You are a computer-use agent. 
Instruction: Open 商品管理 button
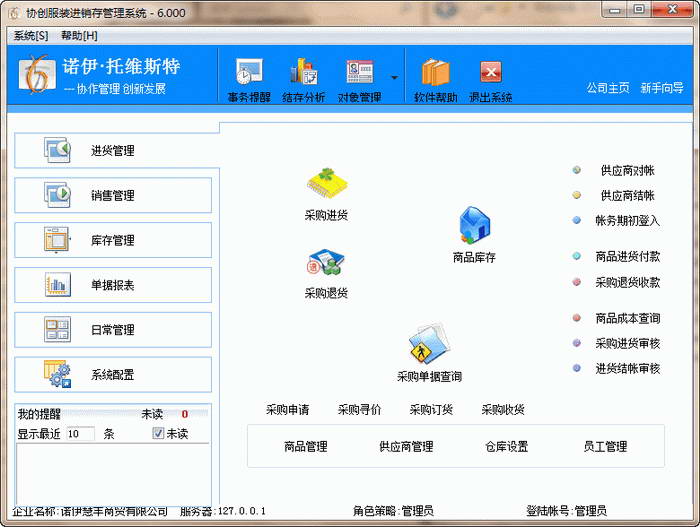coord(306,447)
